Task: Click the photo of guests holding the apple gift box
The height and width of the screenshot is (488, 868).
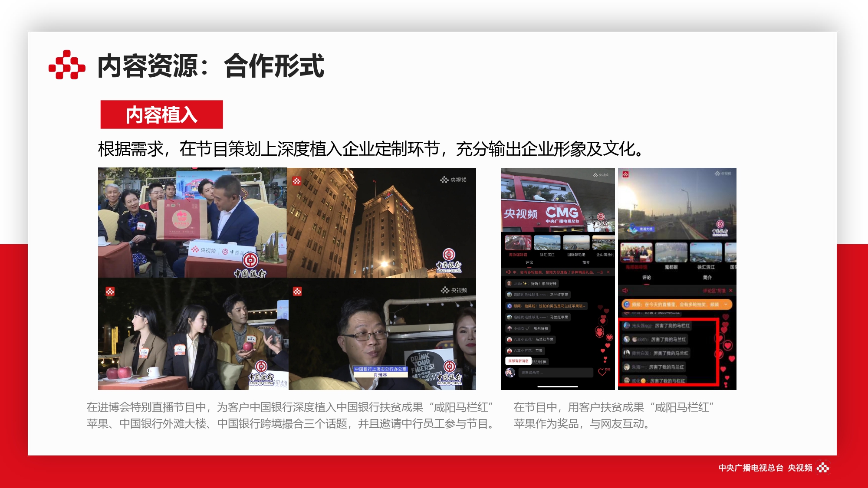Action: pos(192,223)
